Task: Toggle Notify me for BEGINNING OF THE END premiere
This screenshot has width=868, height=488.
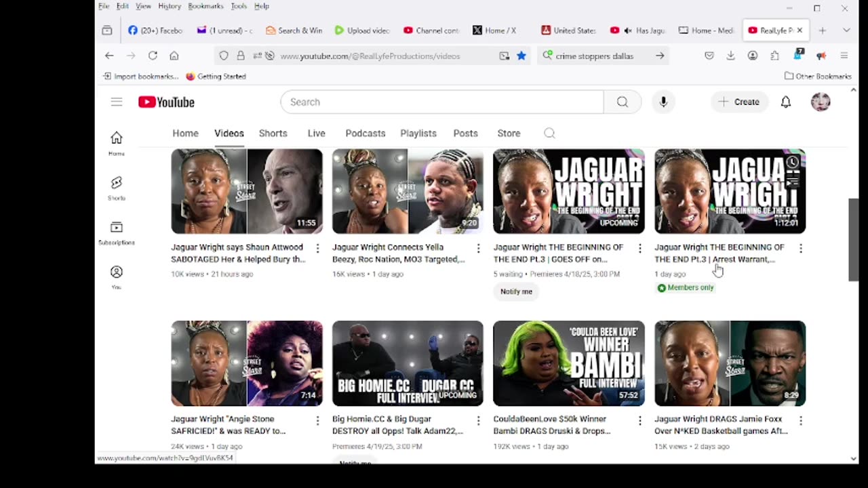Action: tap(516, 291)
